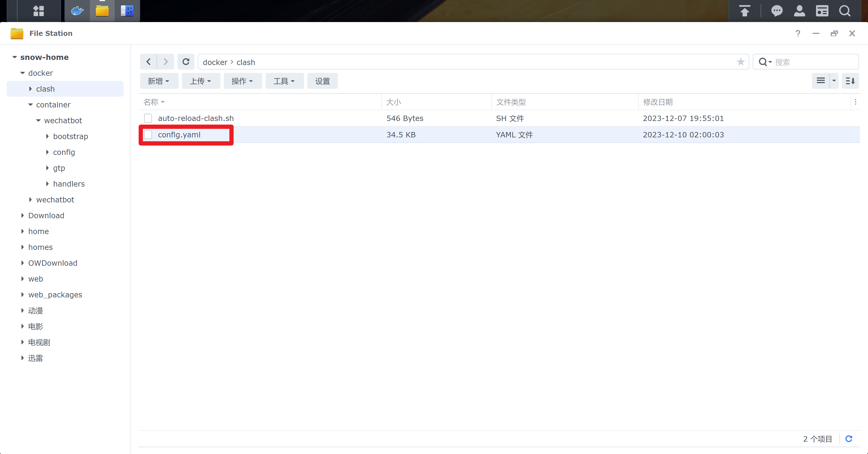Expand the bootstrap tree folder

pos(47,137)
